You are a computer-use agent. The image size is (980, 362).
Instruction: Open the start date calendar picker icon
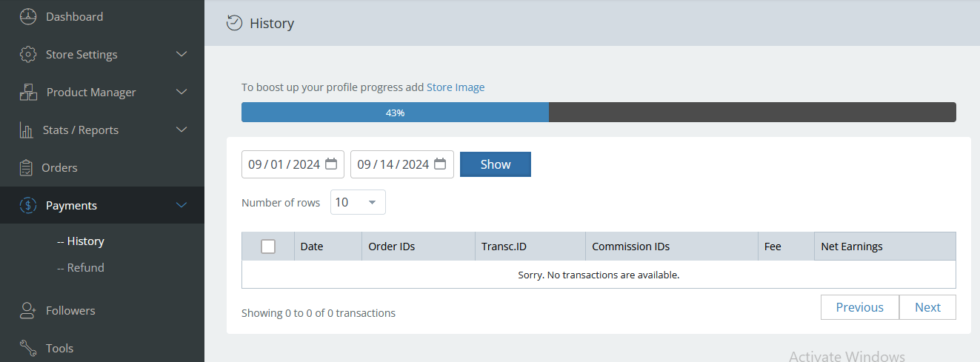(331, 164)
